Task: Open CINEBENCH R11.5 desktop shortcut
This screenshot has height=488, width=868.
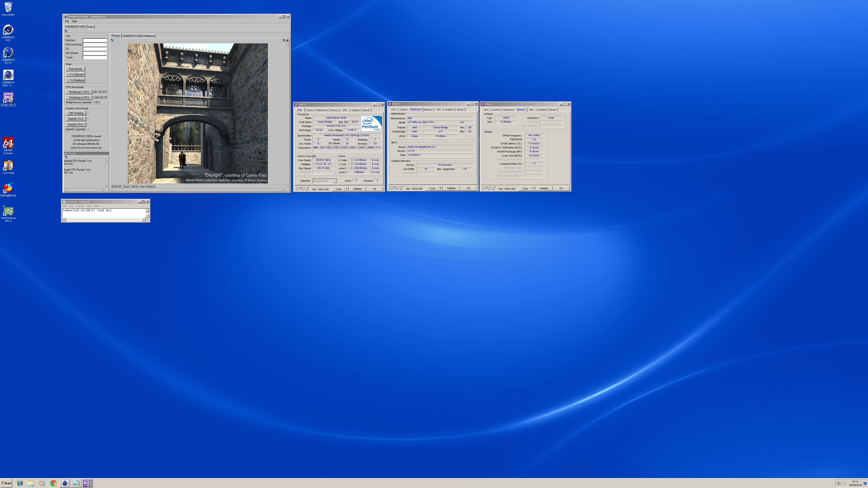Action: point(8,56)
